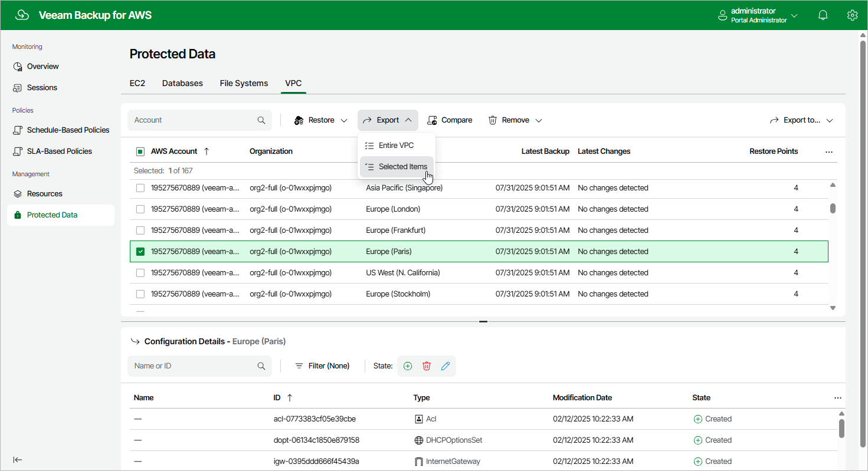The image size is (868, 471).
Task: Switch to the EC2 tab
Action: point(137,84)
